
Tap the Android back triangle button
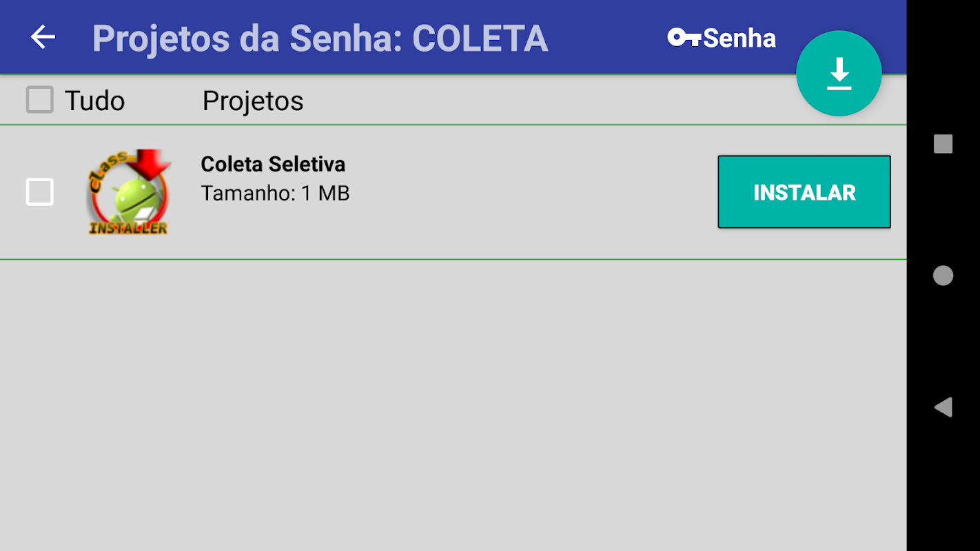[943, 407]
